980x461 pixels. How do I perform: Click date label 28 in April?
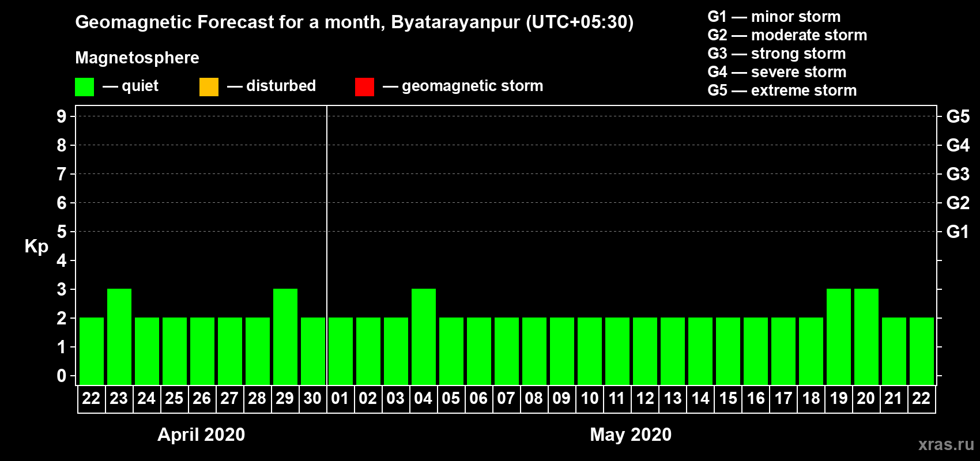(257, 398)
